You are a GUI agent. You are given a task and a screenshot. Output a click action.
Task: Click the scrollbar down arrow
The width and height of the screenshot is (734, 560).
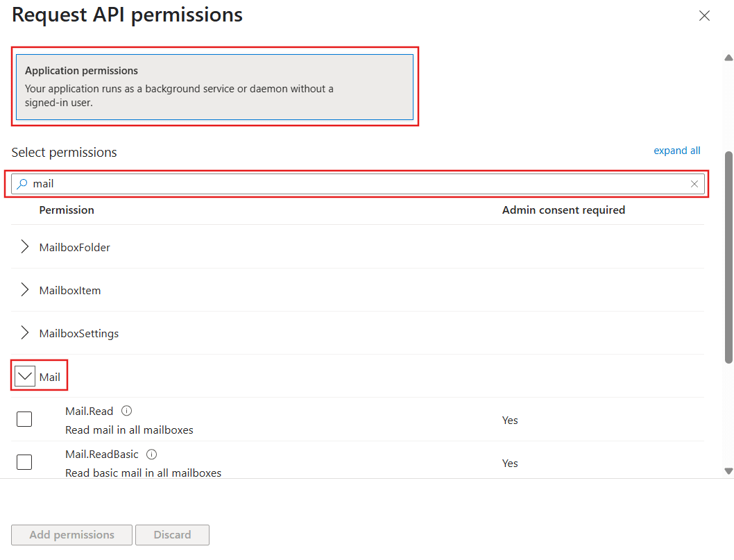[728, 471]
